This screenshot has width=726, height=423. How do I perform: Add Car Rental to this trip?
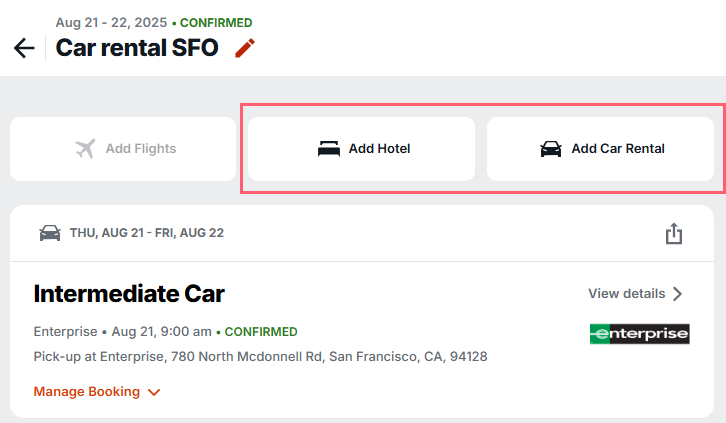coord(600,149)
